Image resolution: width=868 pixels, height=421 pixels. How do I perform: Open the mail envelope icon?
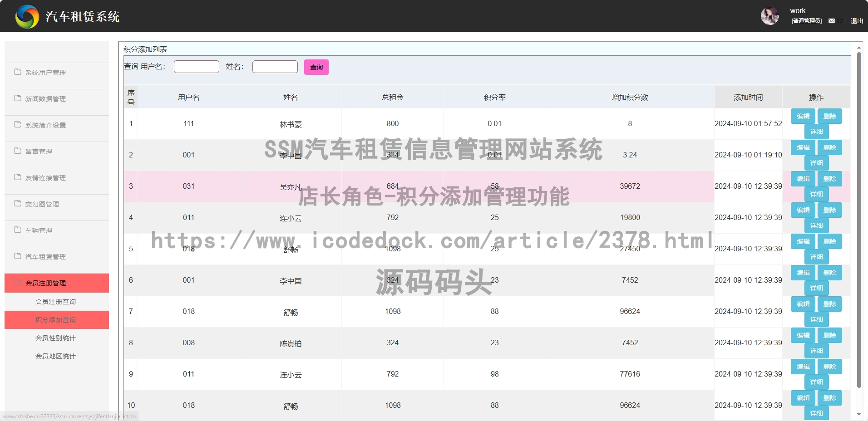(x=832, y=21)
